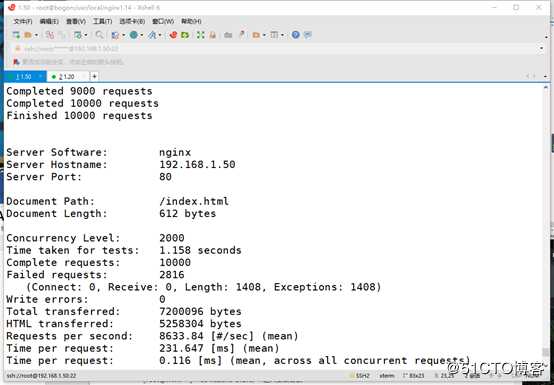Click the address bar ssh URL field
554x385 pixels.
(x=276, y=49)
